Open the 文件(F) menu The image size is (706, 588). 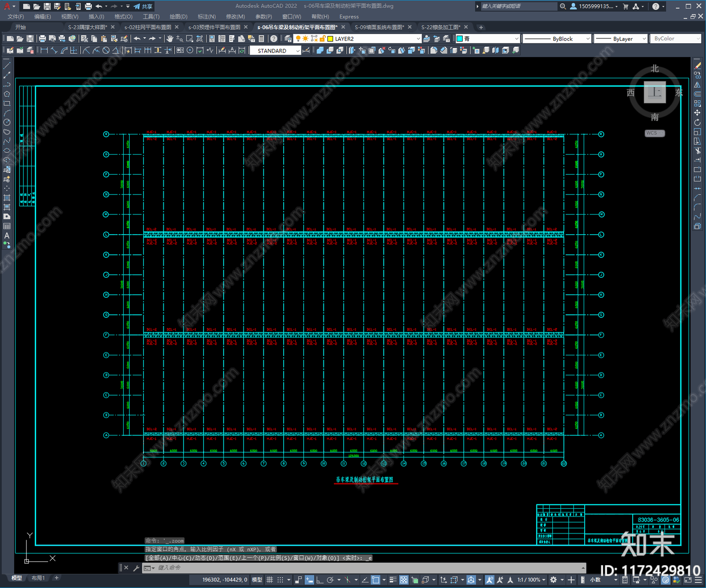click(16, 16)
